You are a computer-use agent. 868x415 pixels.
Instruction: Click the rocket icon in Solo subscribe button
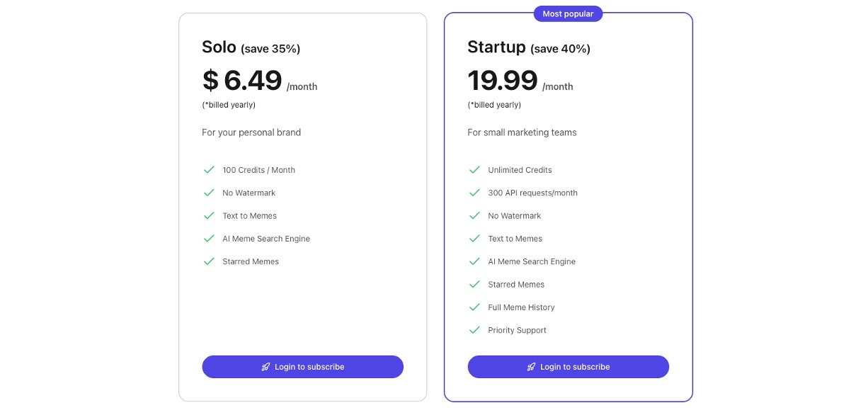(265, 367)
